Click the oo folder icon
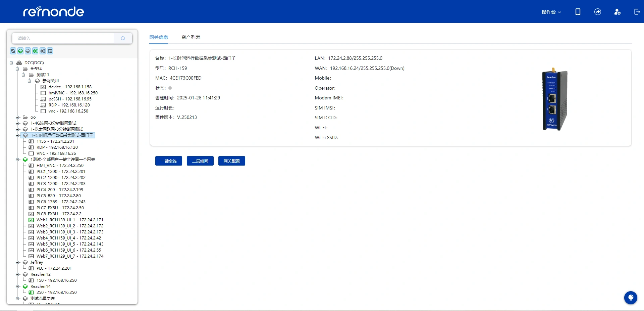Screen dimensions: 644x311 (x=25, y=117)
